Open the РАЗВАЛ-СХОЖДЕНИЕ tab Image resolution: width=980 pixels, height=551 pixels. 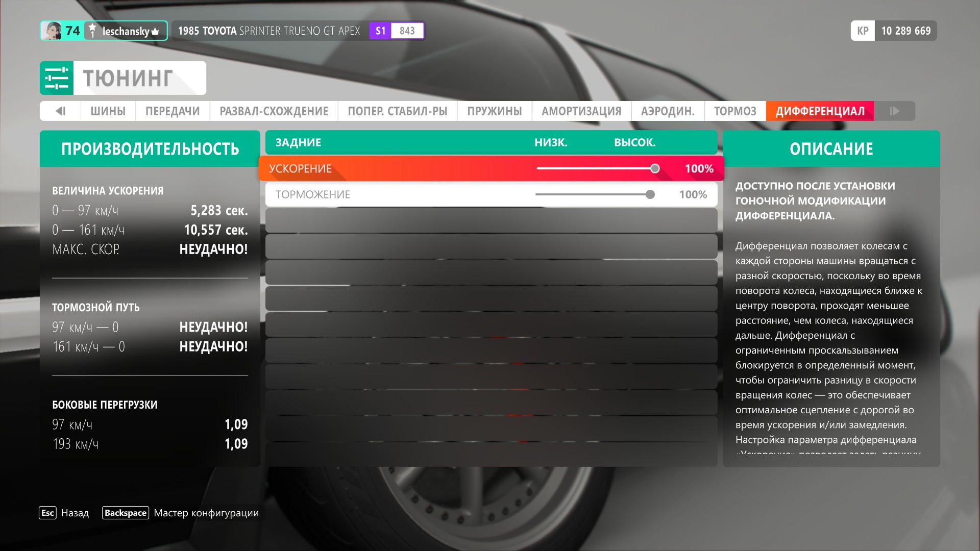[274, 111]
